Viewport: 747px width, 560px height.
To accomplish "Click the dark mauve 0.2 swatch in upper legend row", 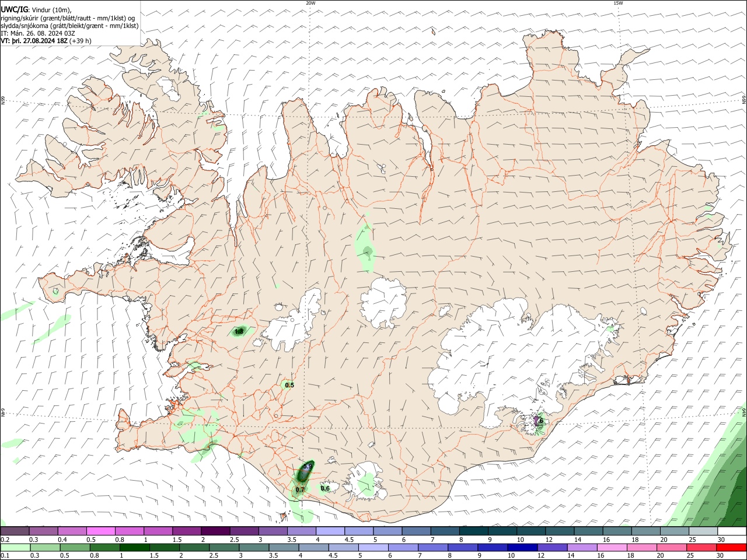I will point(15,531).
